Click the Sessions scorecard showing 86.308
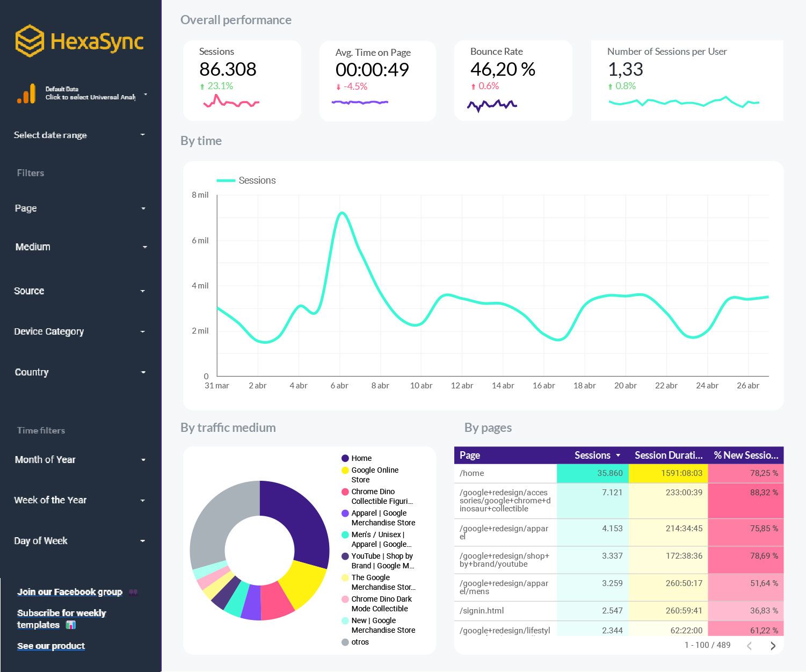The width and height of the screenshot is (806, 672). pos(242,80)
